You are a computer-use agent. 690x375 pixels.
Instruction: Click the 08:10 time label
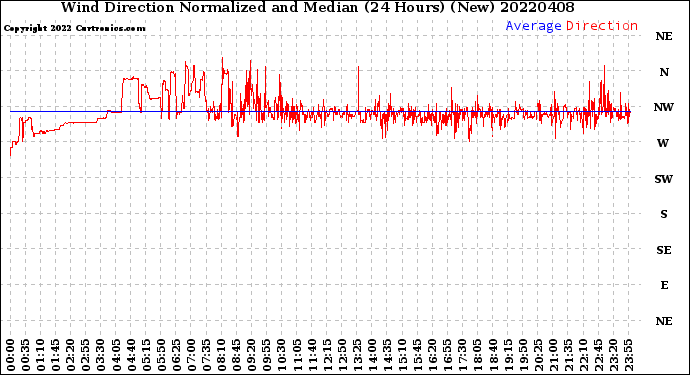222,355
